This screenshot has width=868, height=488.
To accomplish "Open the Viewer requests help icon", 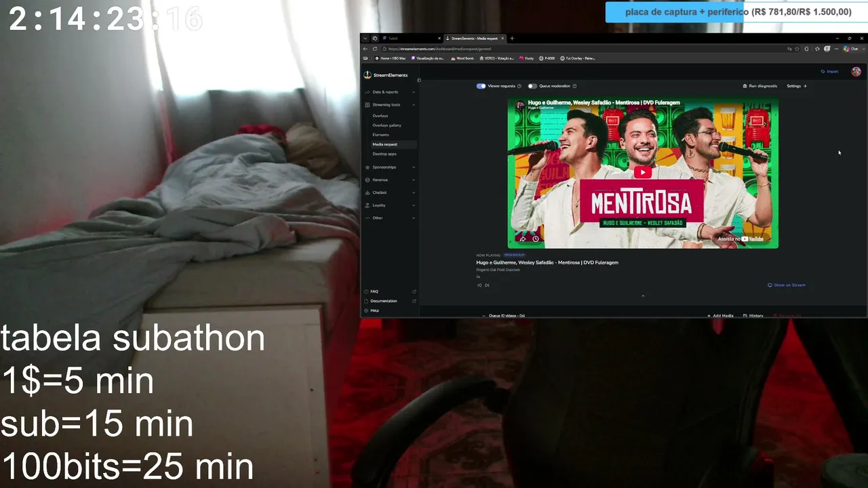I will pos(519,86).
